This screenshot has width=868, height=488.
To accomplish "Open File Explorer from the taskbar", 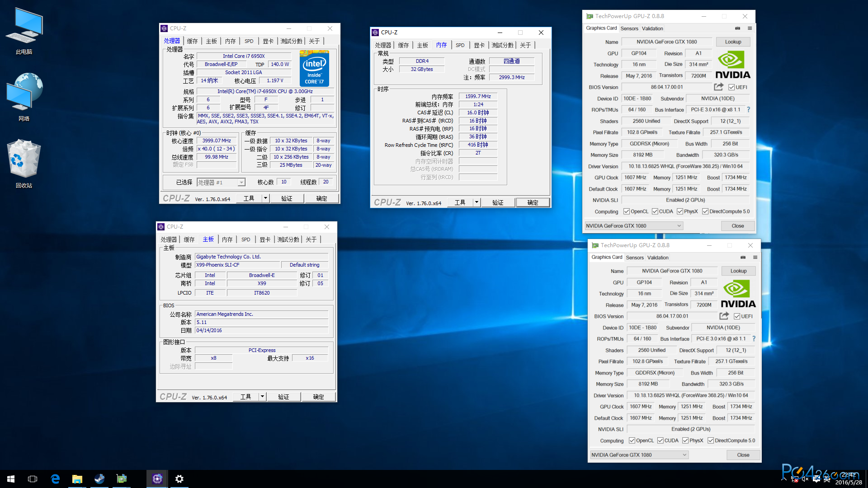I will 77,479.
